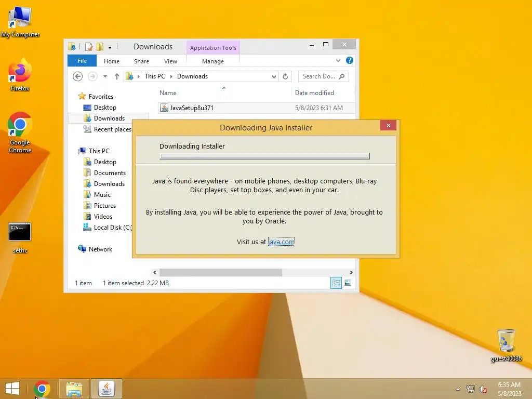Click the horizontal scrollbar right arrow
Screen dimensions: 532x399
point(351,272)
